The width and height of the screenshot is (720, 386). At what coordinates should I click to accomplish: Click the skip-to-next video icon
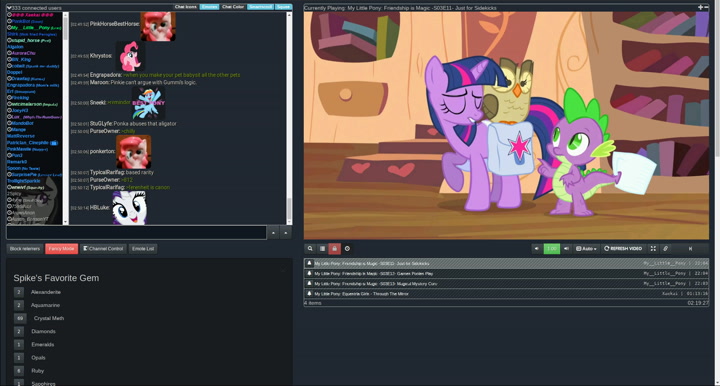[x=690, y=248]
